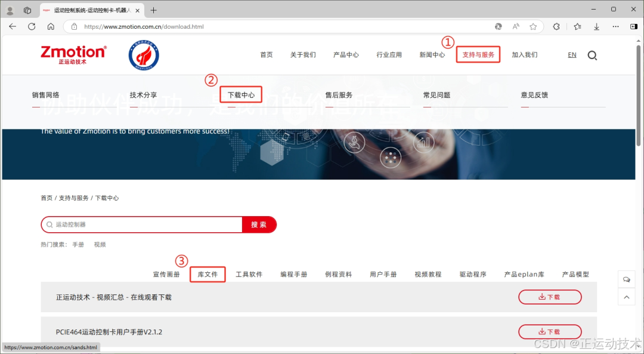Reload the page with refresh icon

(x=32, y=26)
